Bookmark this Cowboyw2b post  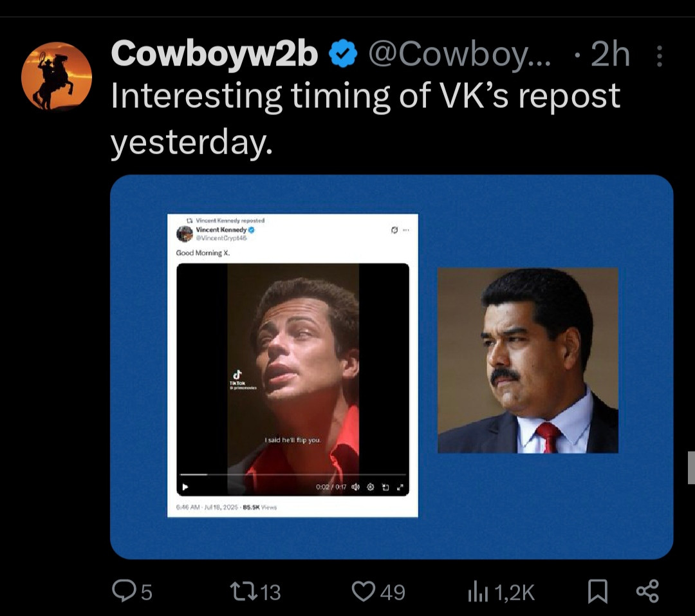597,591
